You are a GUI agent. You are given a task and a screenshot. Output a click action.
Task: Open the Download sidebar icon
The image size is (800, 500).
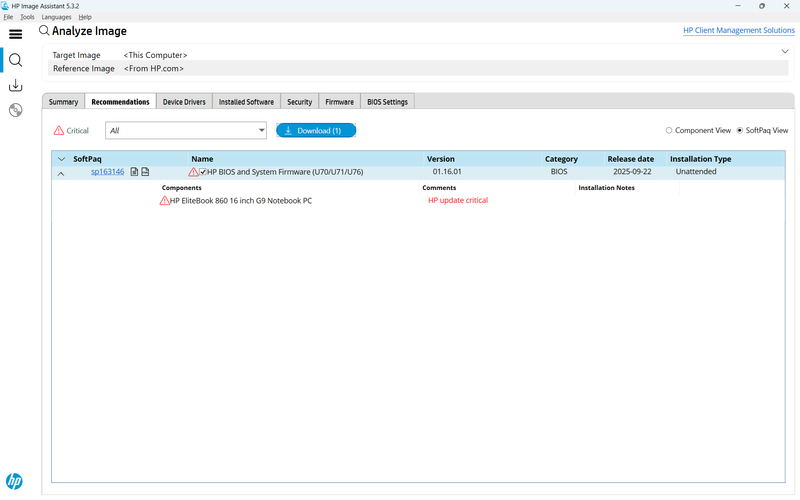15,86
